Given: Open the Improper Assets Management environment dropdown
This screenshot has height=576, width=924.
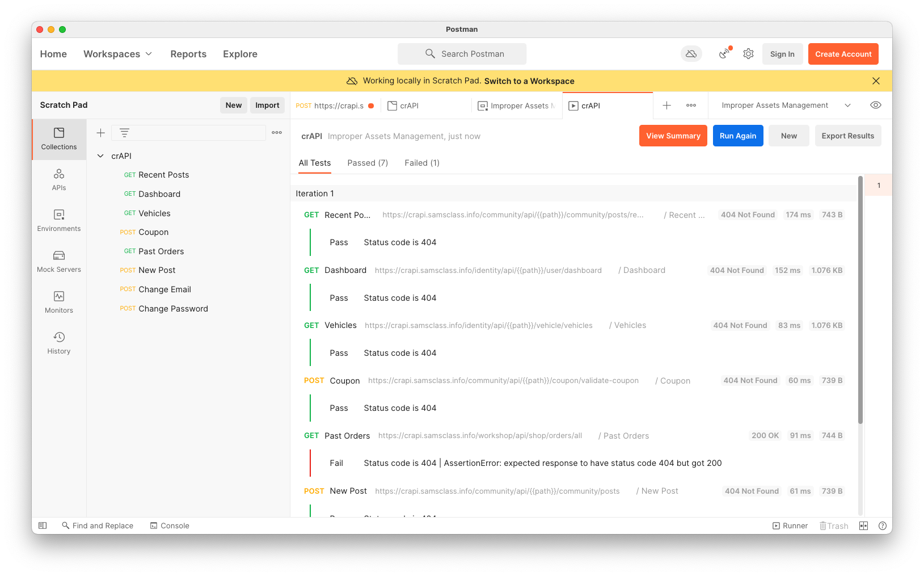Looking at the screenshot, I should tap(786, 106).
